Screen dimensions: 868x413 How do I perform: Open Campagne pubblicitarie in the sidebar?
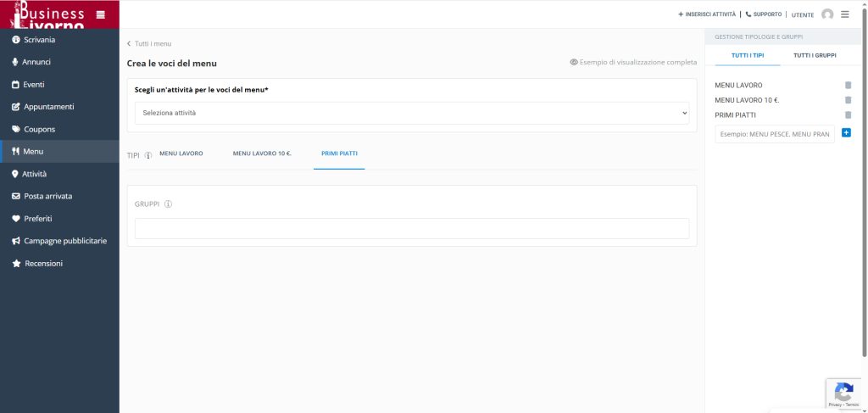coord(64,241)
